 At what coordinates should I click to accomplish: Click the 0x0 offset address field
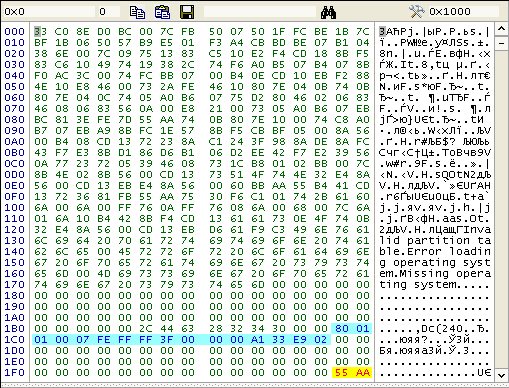click(49, 12)
